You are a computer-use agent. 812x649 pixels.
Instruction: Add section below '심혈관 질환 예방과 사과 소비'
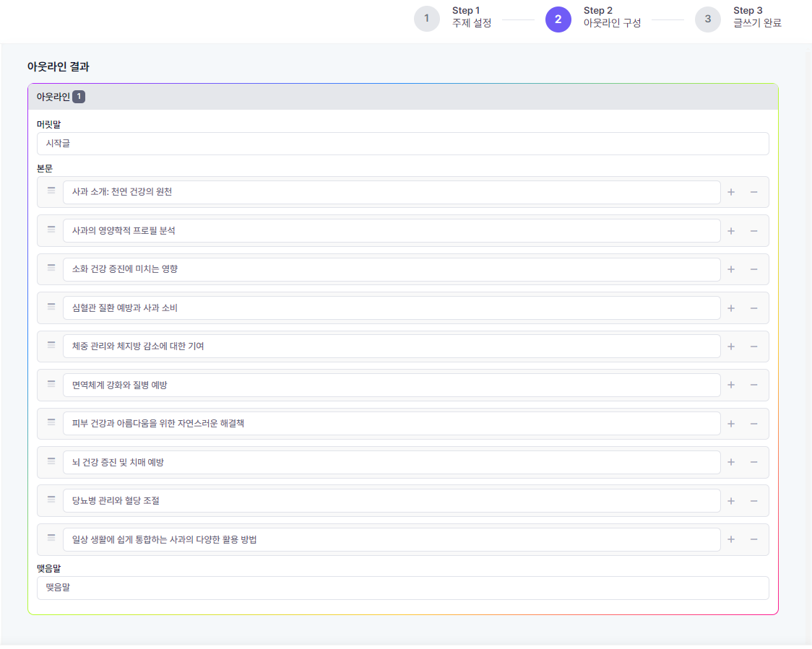coord(730,308)
